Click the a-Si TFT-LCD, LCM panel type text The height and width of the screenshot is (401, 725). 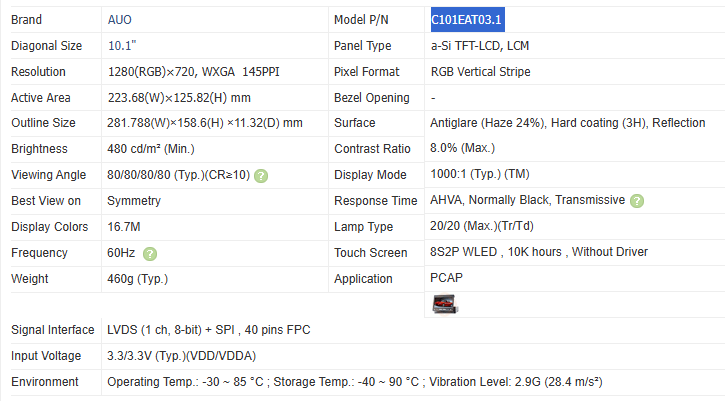point(482,46)
